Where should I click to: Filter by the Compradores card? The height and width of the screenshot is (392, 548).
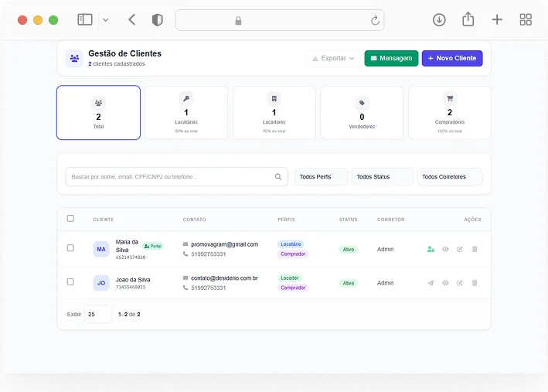coord(450,113)
